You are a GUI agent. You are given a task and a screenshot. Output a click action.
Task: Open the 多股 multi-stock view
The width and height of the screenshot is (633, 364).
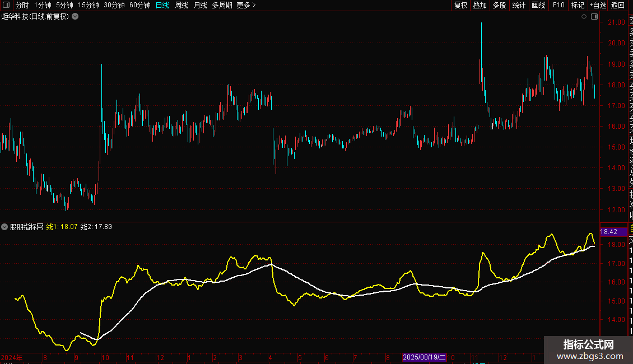pos(499,5)
